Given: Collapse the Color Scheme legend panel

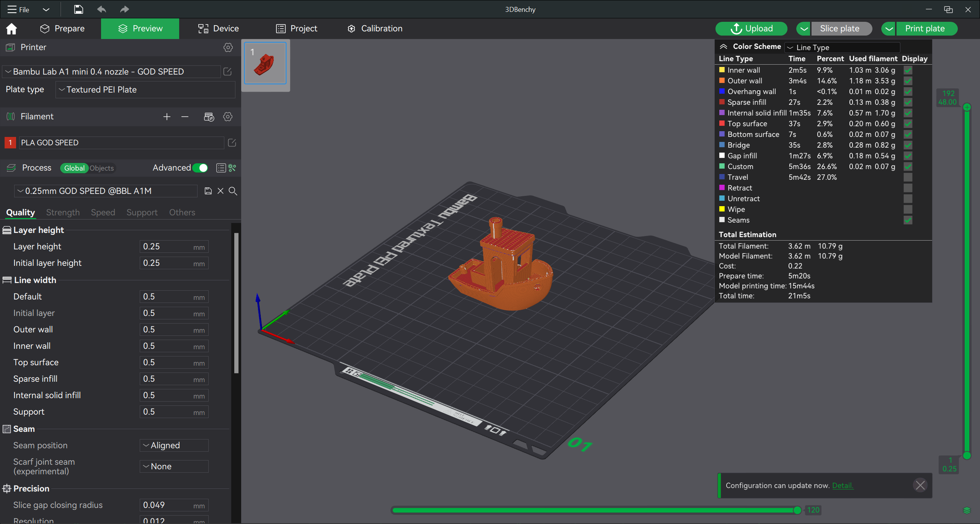Looking at the screenshot, I should (x=723, y=47).
